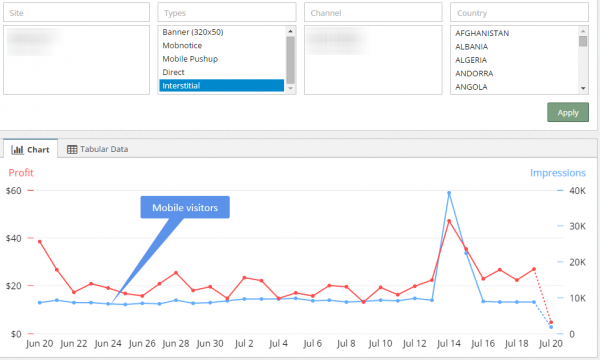Select the highlighted Interstitial type

222,86
